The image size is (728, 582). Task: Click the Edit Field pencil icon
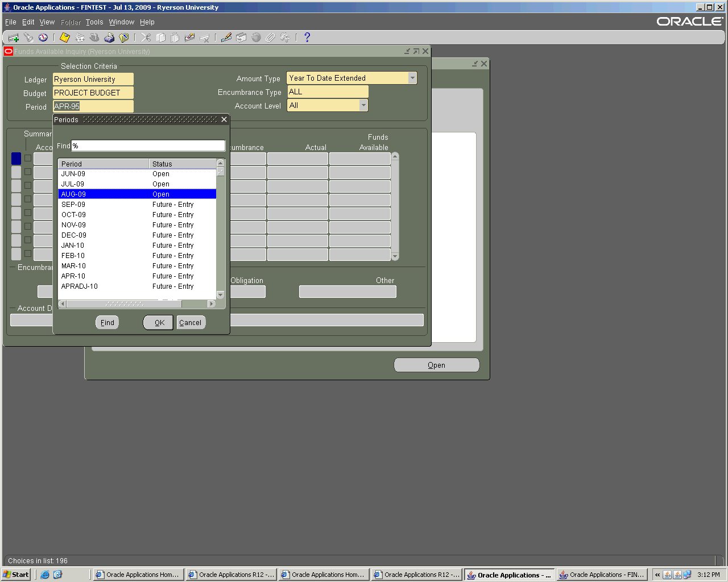click(226, 38)
